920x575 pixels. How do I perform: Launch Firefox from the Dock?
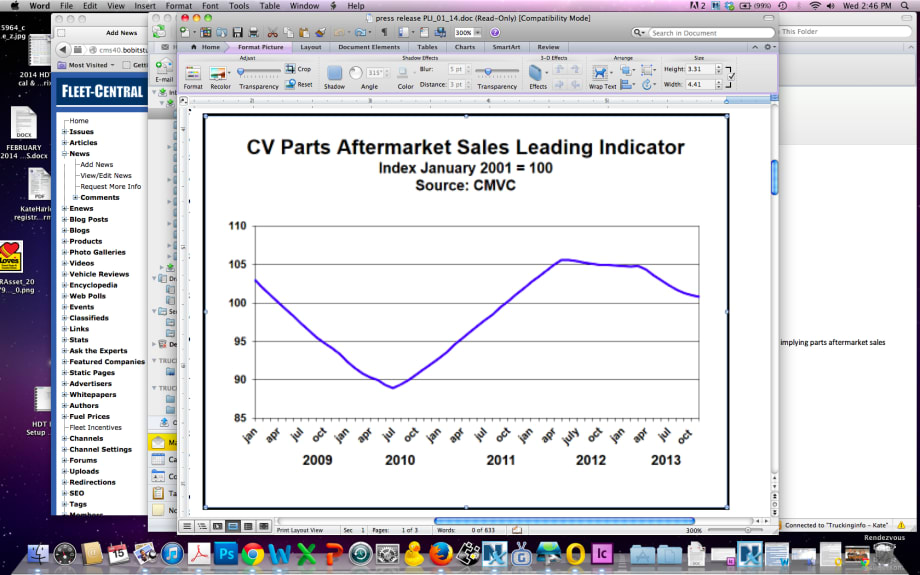coord(441,553)
